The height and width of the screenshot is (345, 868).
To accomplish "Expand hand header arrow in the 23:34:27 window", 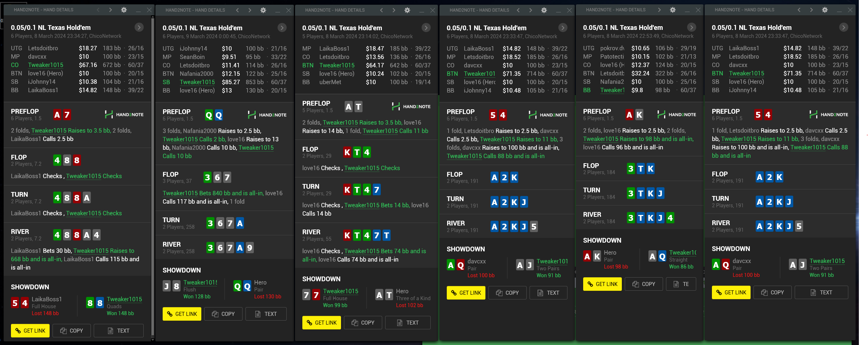I will click(x=139, y=27).
